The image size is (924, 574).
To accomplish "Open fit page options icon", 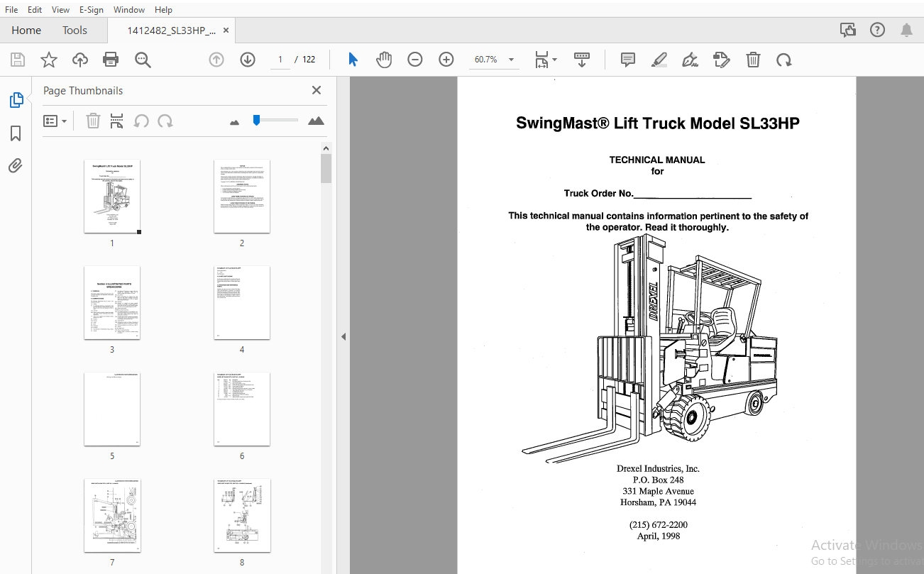I will point(545,60).
